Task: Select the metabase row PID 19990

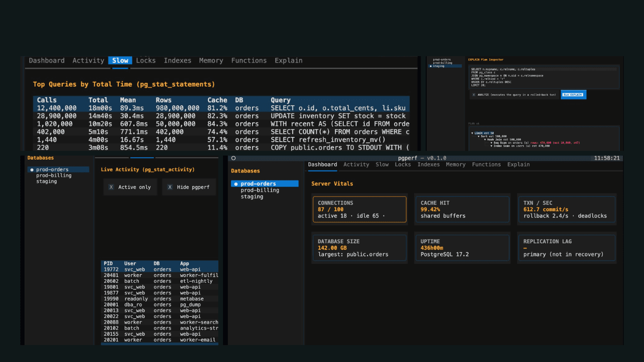Action: point(160,299)
